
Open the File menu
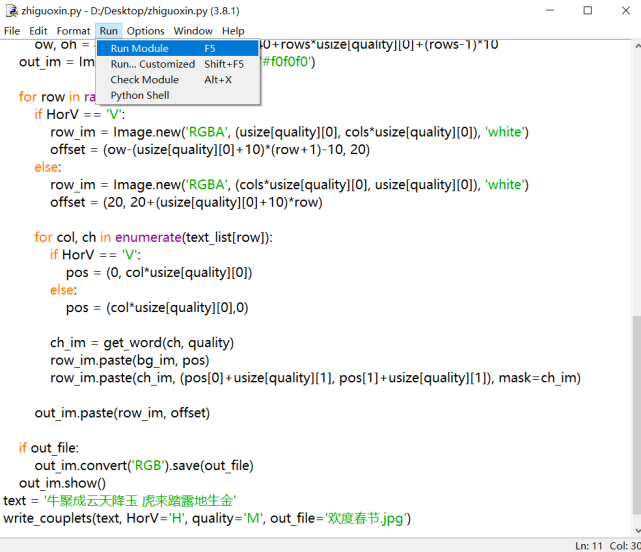(12, 31)
